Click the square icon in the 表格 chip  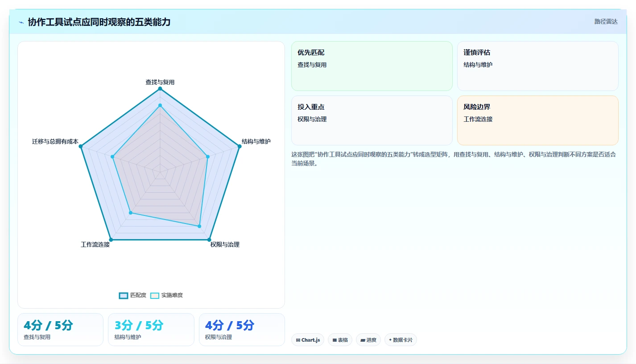coord(335,340)
